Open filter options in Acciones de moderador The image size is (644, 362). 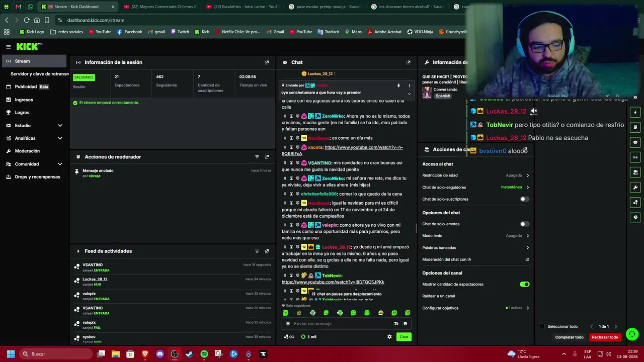257,157
